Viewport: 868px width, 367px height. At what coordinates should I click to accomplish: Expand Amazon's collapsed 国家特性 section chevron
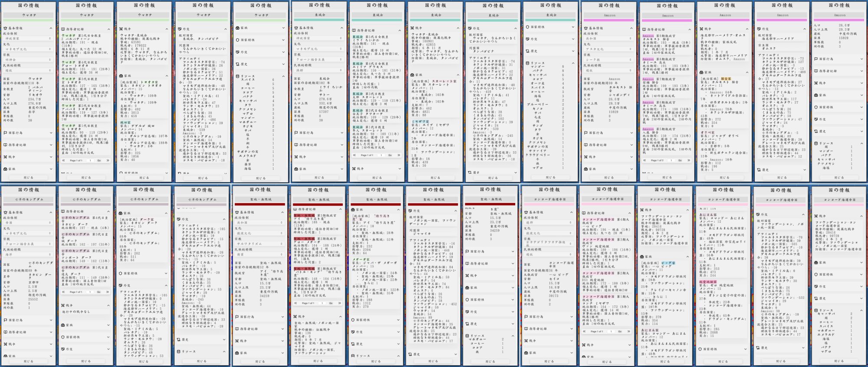(x=862, y=107)
